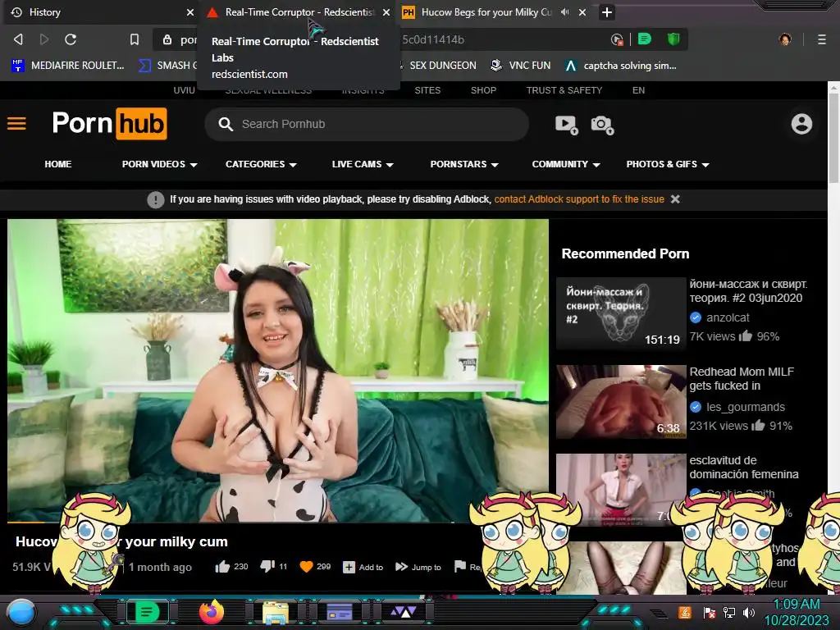840x630 pixels.
Task: Open the volume tray icon
Action: click(749, 612)
